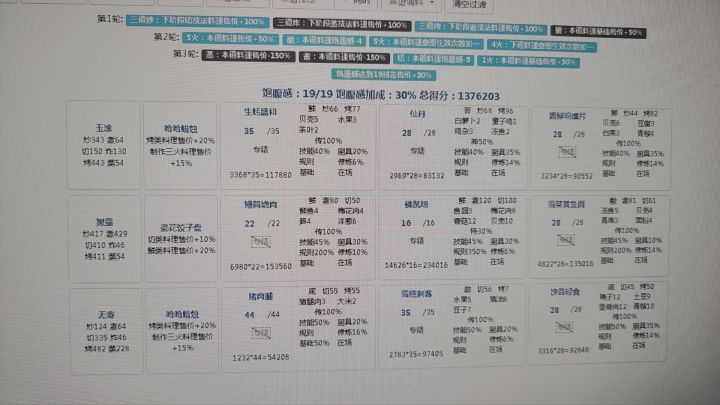Image resolution: width=720 pixels, height=405 pixels.
Task: Click the 仙丹 recipe name
Action: [417, 114]
